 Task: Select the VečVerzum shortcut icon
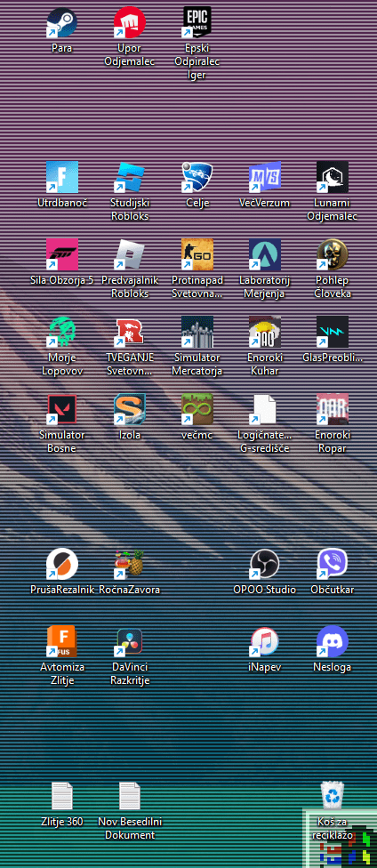coord(265,177)
